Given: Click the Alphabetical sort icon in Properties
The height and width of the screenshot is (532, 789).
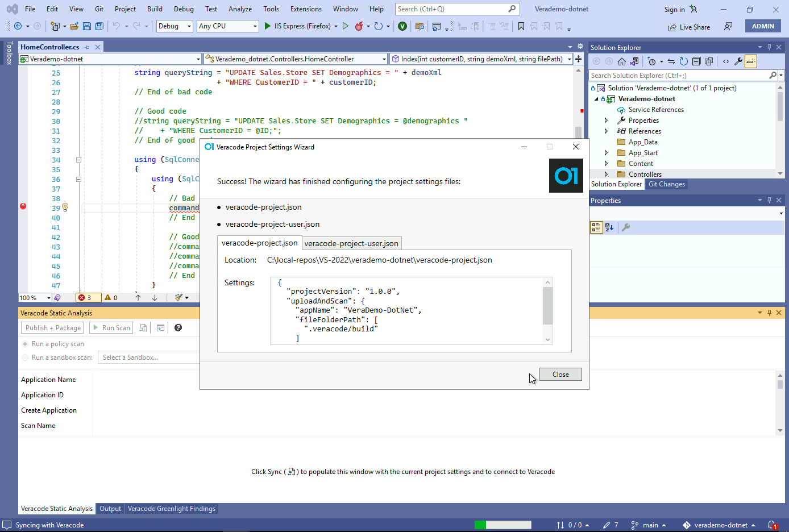Looking at the screenshot, I should pyautogui.click(x=610, y=227).
